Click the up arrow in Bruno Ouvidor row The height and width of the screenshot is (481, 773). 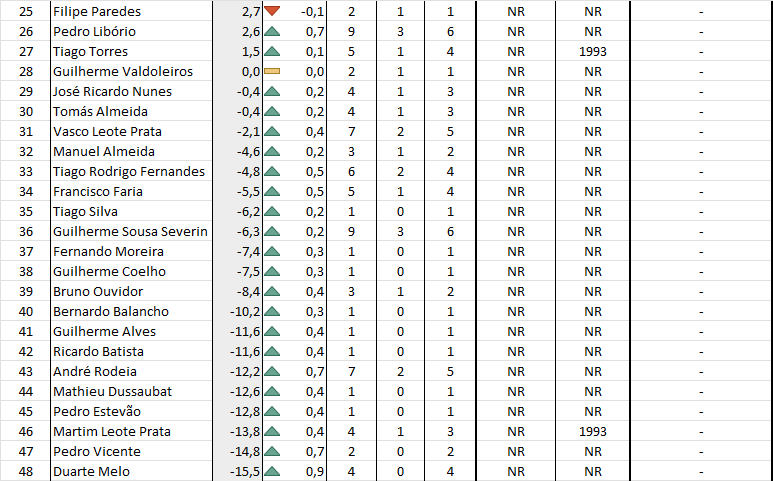click(272, 291)
